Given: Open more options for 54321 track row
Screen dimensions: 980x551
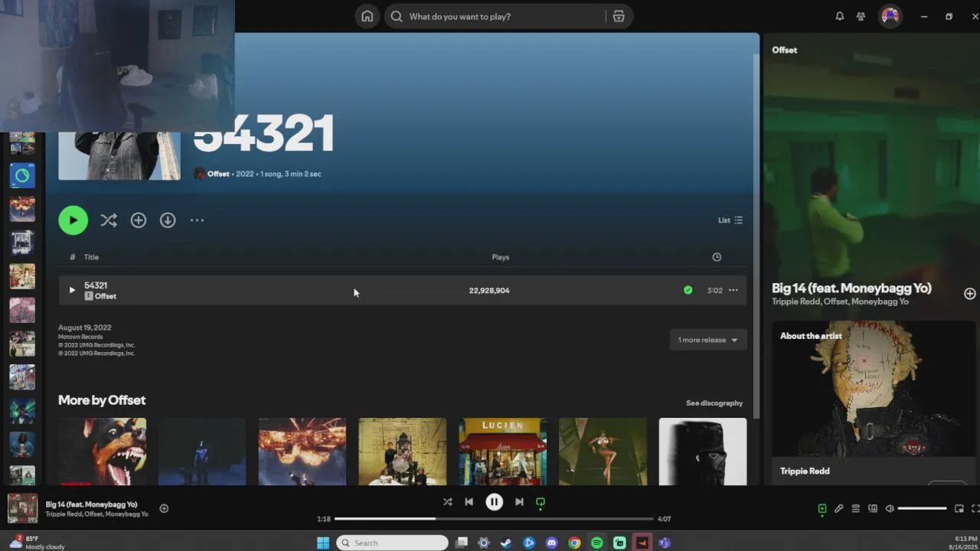Looking at the screenshot, I should [x=733, y=290].
